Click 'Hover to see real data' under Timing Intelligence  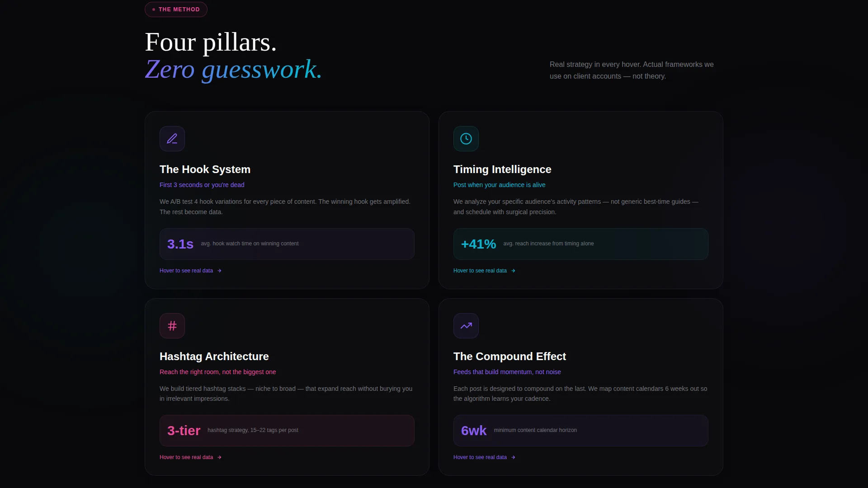(480, 271)
